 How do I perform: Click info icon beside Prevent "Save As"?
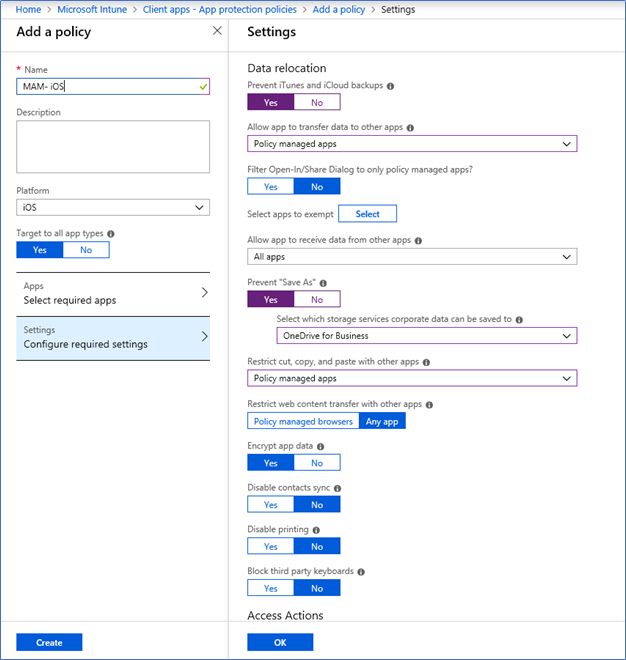(x=323, y=283)
